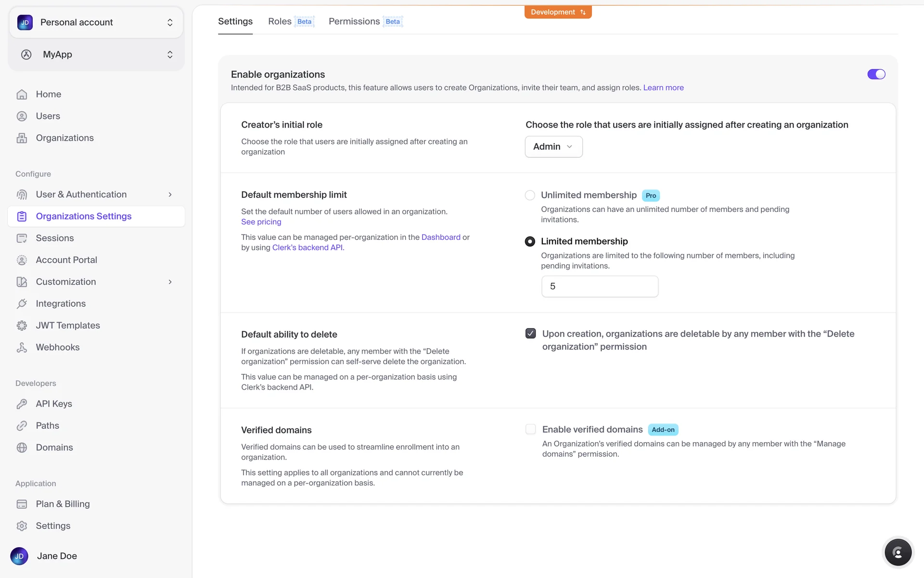
Task: Click the Domains globe icon
Action: click(22, 447)
